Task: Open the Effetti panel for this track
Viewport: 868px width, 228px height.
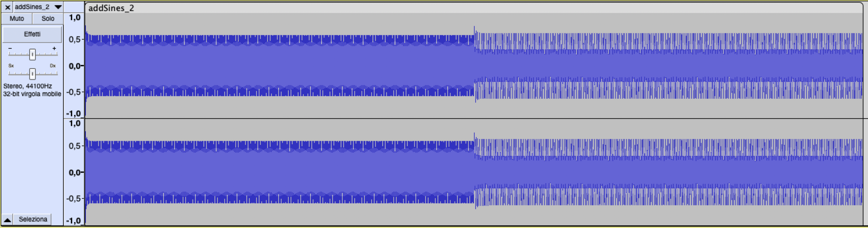Action: 33,34
